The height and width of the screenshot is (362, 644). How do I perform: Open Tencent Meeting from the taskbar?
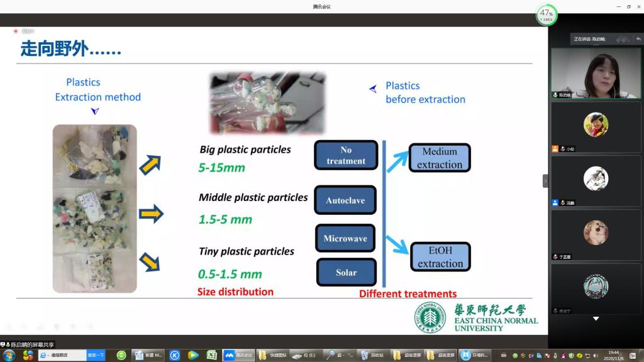pos(238,355)
